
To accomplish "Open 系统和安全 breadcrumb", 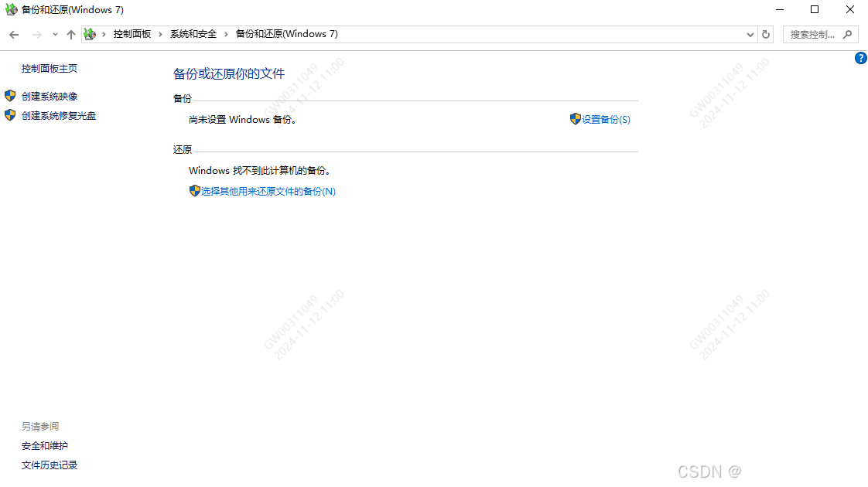I will pyautogui.click(x=193, y=34).
